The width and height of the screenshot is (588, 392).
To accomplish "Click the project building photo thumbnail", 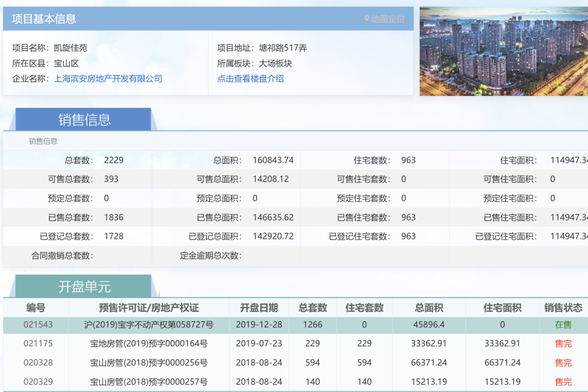I will coord(503,51).
